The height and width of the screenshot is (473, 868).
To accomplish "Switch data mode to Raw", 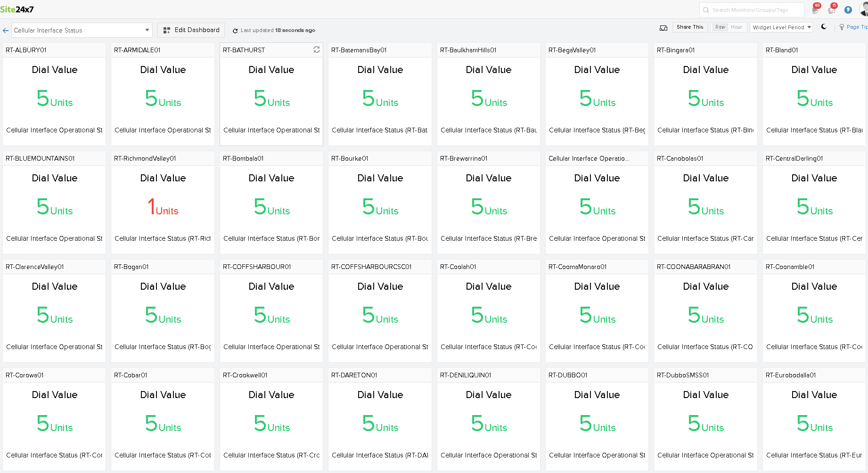I will (x=720, y=27).
